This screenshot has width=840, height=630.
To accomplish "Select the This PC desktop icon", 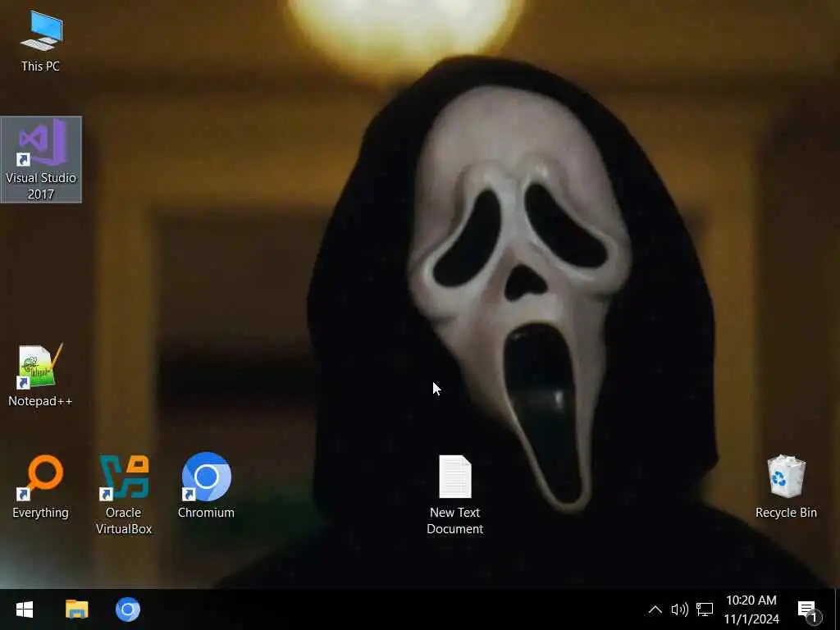I will (41, 41).
